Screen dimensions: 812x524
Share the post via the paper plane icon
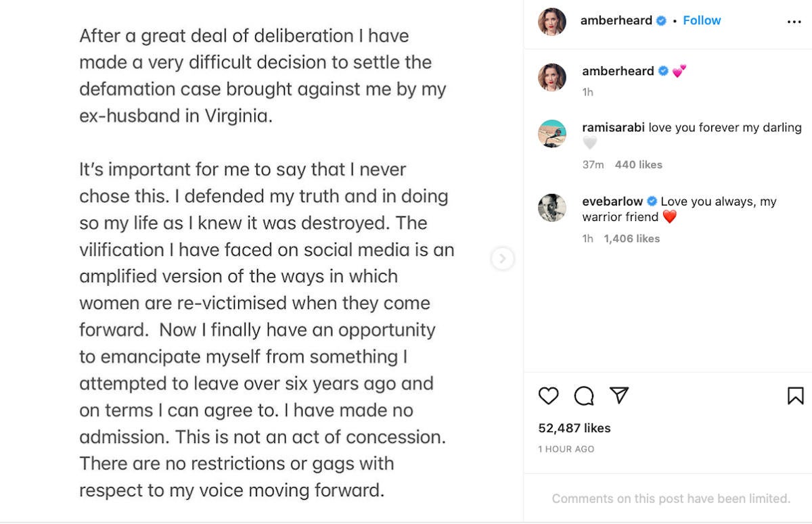[619, 396]
